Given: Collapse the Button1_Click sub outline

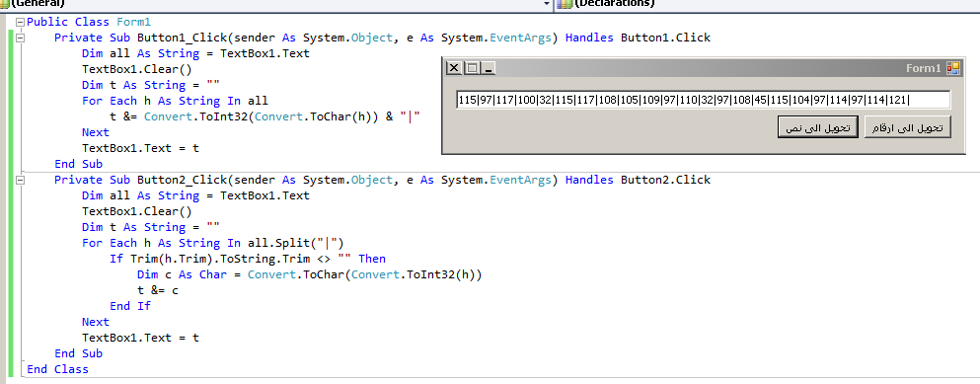Looking at the screenshot, I should pyautogui.click(x=20, y=38).
